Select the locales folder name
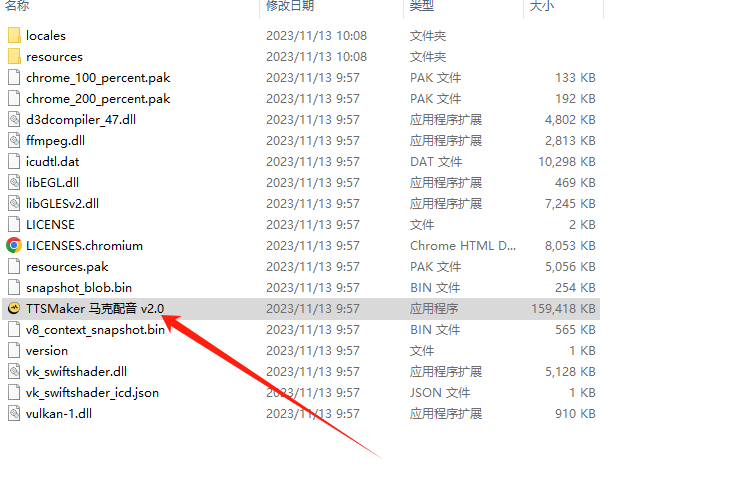 (x=46, y=36)
